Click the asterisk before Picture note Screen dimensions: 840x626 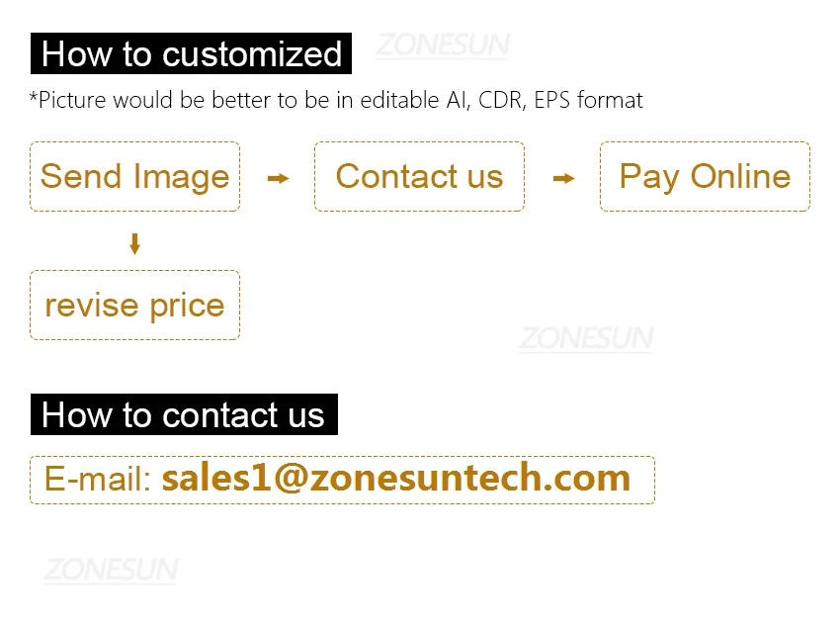35,98
